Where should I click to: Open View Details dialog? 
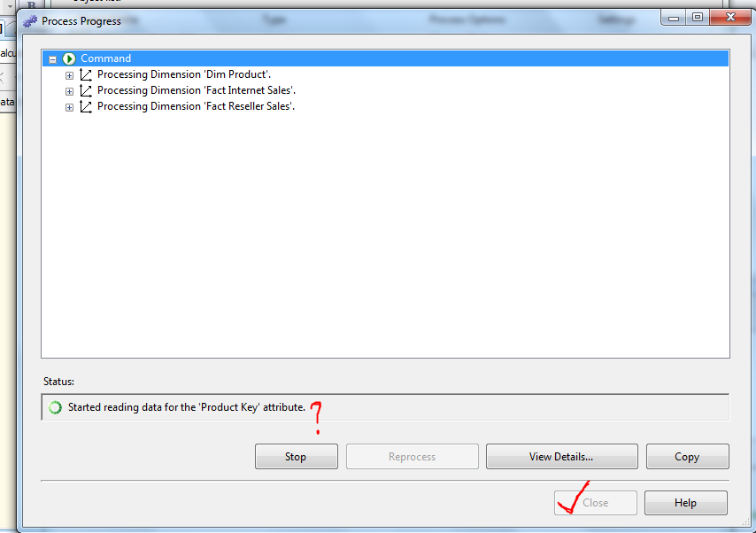[562, 456]
